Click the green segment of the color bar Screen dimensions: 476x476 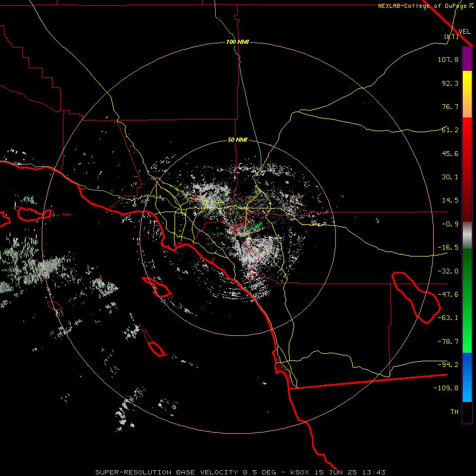(x=467, y=300)
